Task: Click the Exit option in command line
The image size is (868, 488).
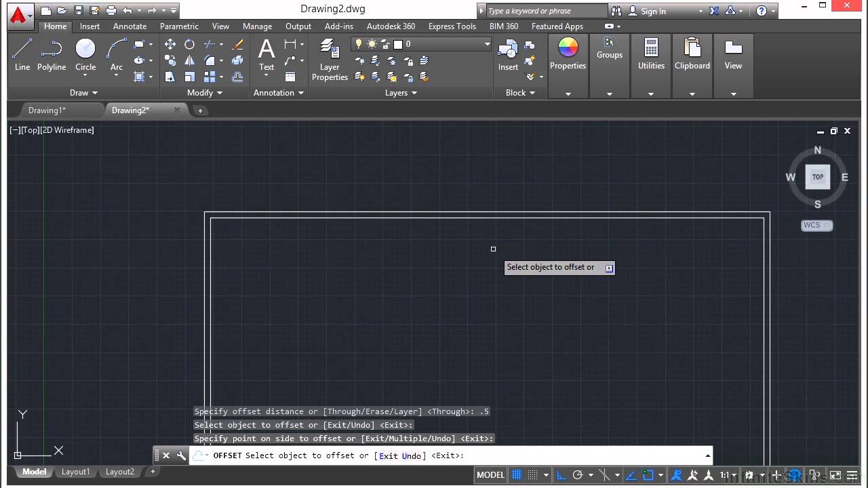Action: [389, 455]
